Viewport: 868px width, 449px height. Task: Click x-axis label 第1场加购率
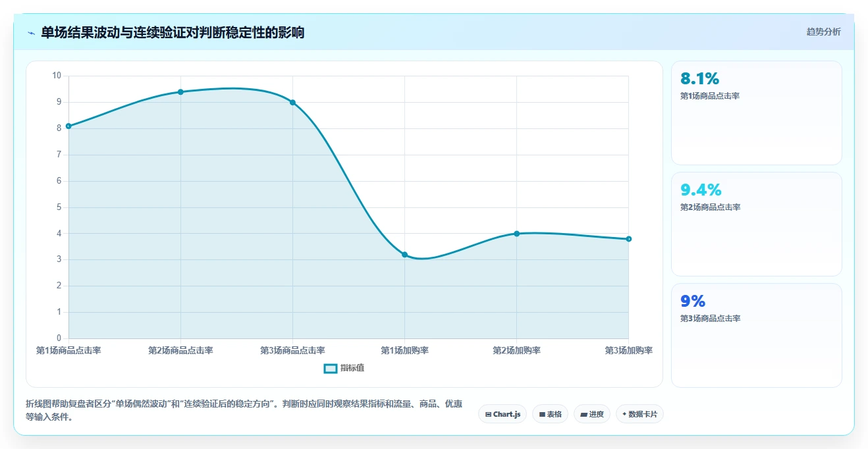(404, 350)
